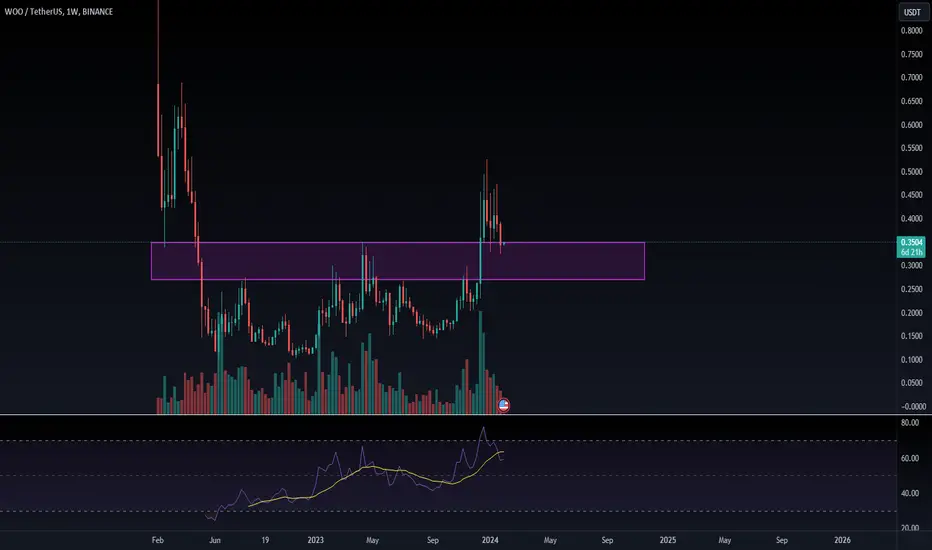
Task: Click the 0.4000 price axis label
Action: [911, 219]
